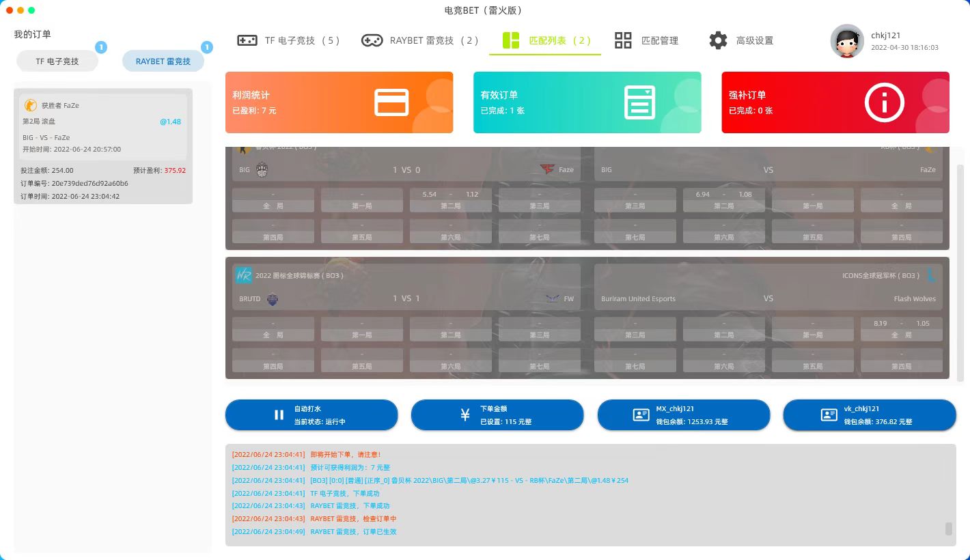
Task: Switch to the 匹配列表 (2) tab
Action: pyautogui.click(x=545, y=40)
